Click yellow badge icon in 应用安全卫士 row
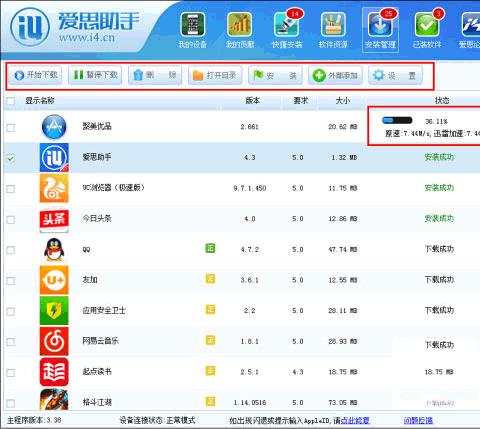Image resolution: width=480 pixels, height=429 pixels. click(210, 309)
